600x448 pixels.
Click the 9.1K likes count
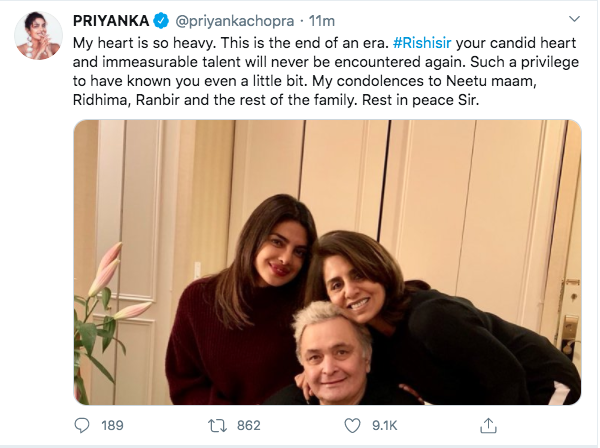385,425
